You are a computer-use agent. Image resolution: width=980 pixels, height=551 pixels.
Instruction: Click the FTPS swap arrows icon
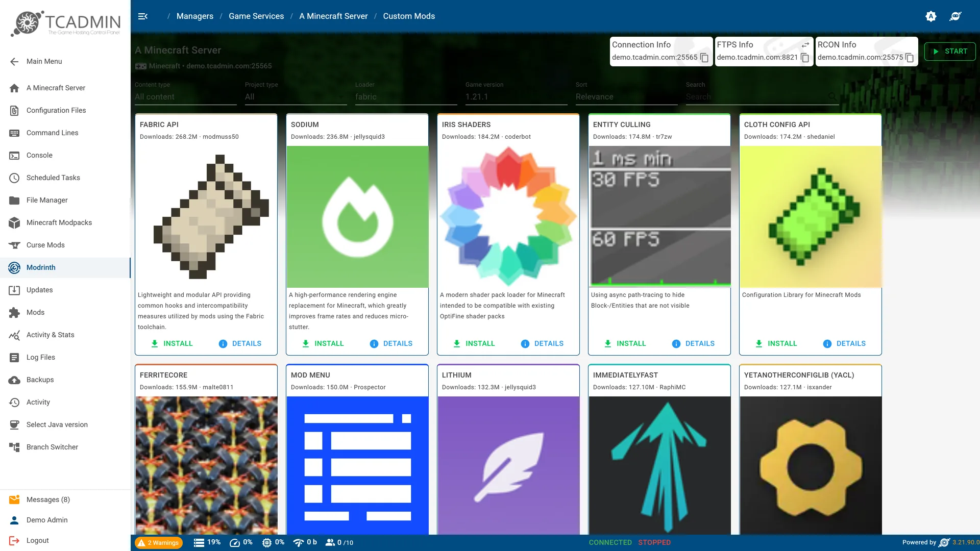805,45
